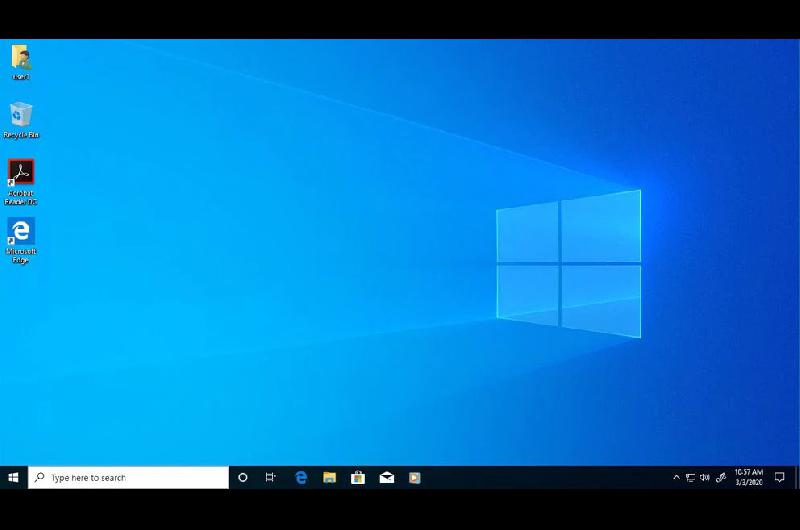
Task: Open the user folder desktop icon
Action: point(21,62)
